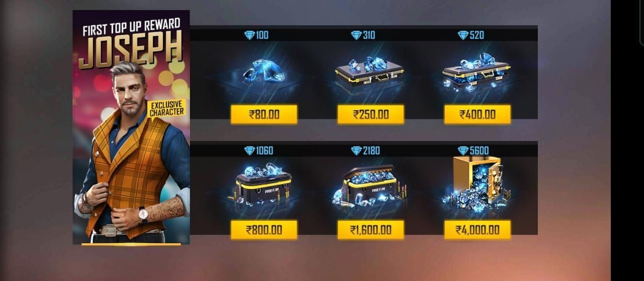Select the small loose diamonds pile image
Image resolution: width=644 pixels, height=281 pixels.
(x=264, y=72)
